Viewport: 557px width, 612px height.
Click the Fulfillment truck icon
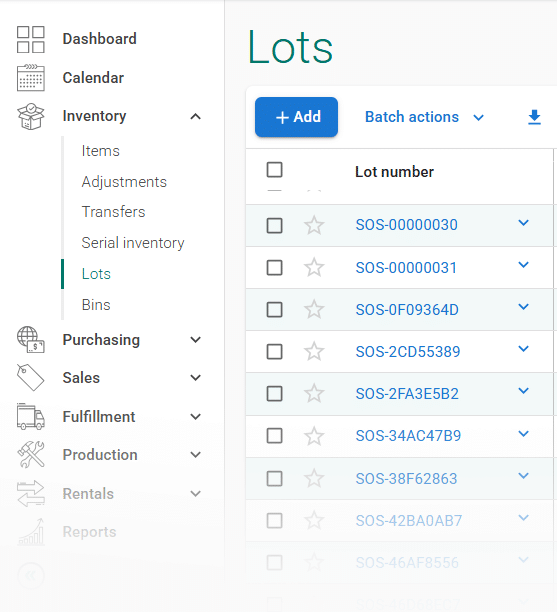click(31, 416)
